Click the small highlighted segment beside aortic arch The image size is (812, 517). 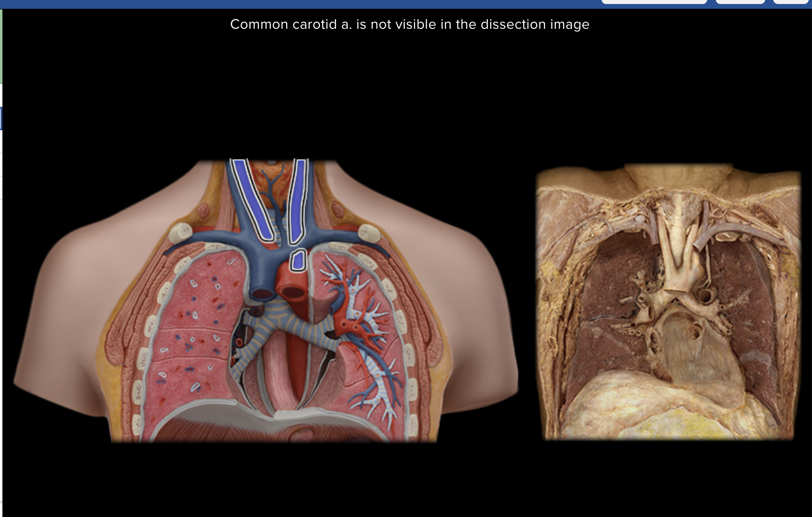click(298, 260)
